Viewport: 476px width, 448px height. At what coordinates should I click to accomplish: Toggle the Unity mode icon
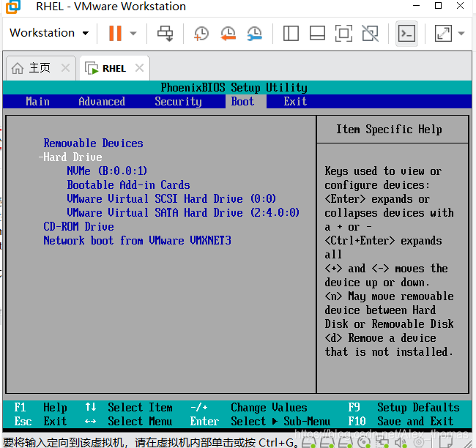371,33
